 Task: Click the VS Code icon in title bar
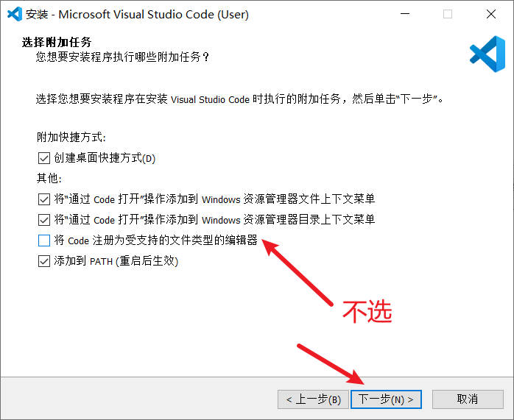(x=15, y=14)
